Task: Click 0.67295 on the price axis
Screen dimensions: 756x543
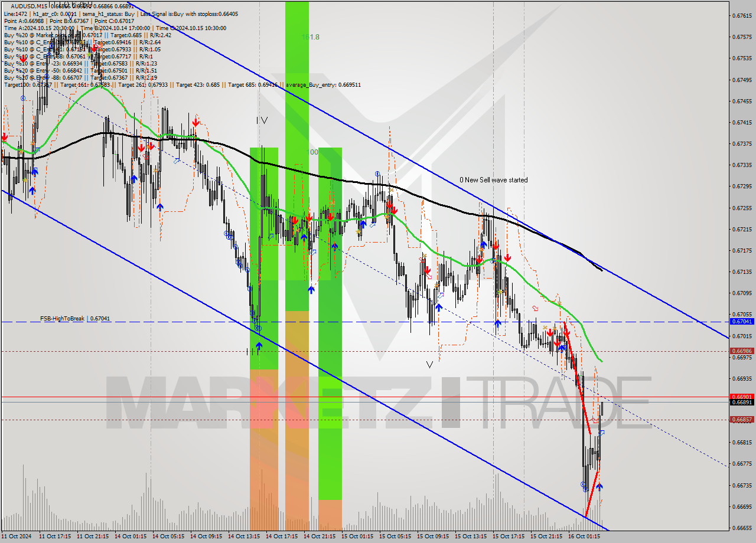Action: pos(742,186)
